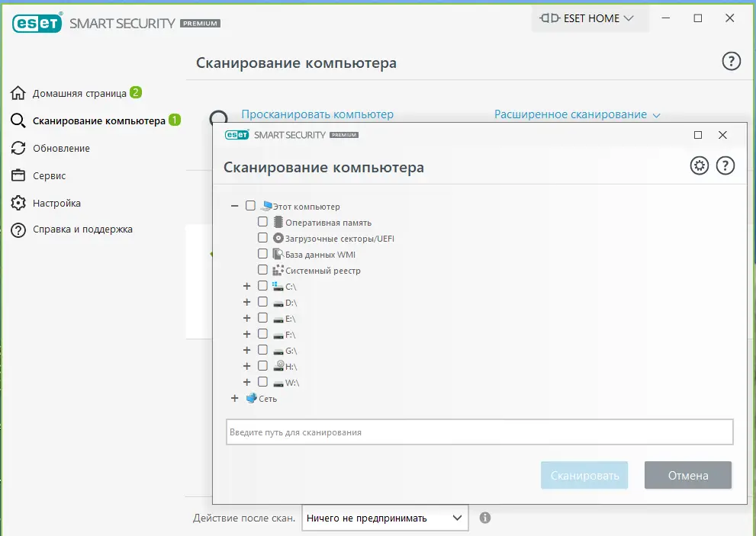Check the G:\ drive checkbox
The width and height of the screenshot is (756, 536).
[262, 349]
